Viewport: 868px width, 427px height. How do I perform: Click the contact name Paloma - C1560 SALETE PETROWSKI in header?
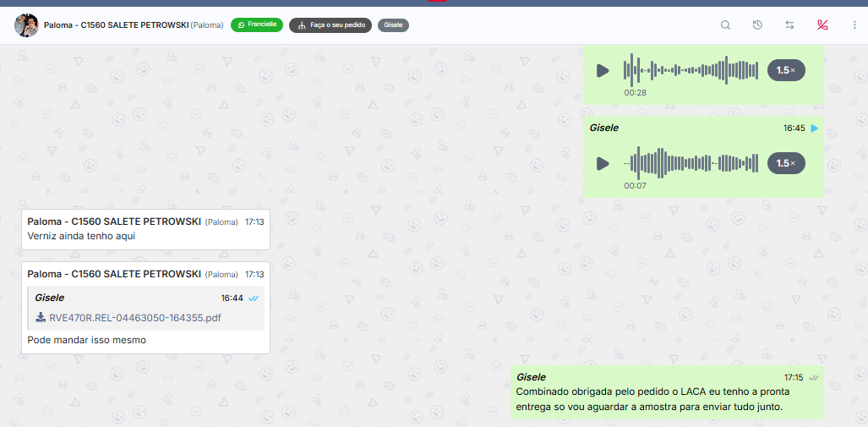point(115,25)
